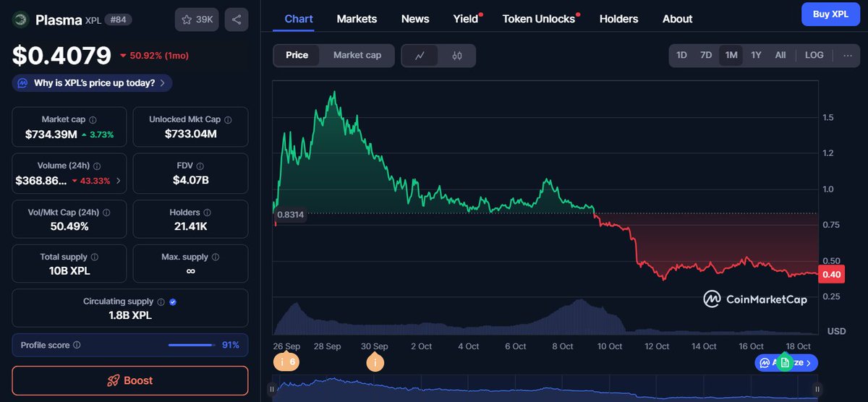Switch to the Markets tab
Image resolution: width=868 pixels, height=402 pixels.
357,19
